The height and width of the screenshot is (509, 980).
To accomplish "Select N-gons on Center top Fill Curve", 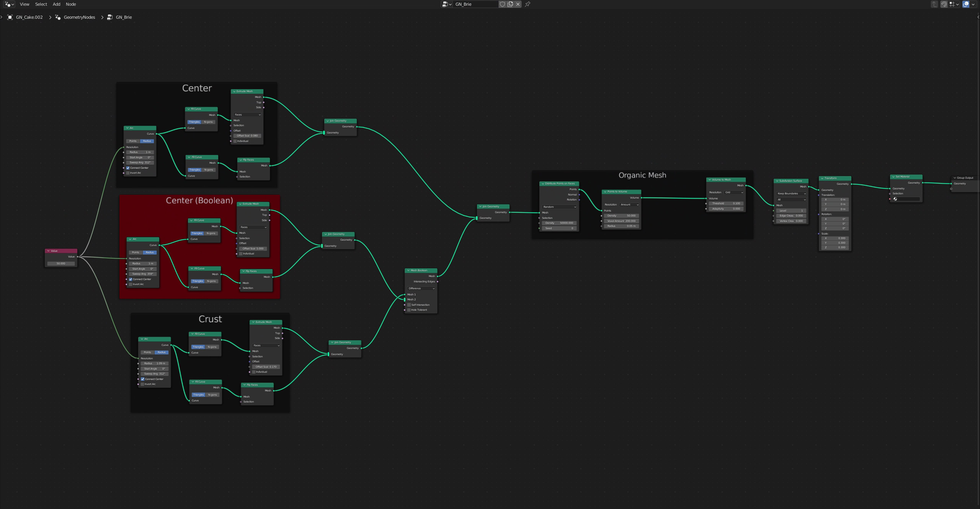I will pyautogui.click(x=208, y=122).
